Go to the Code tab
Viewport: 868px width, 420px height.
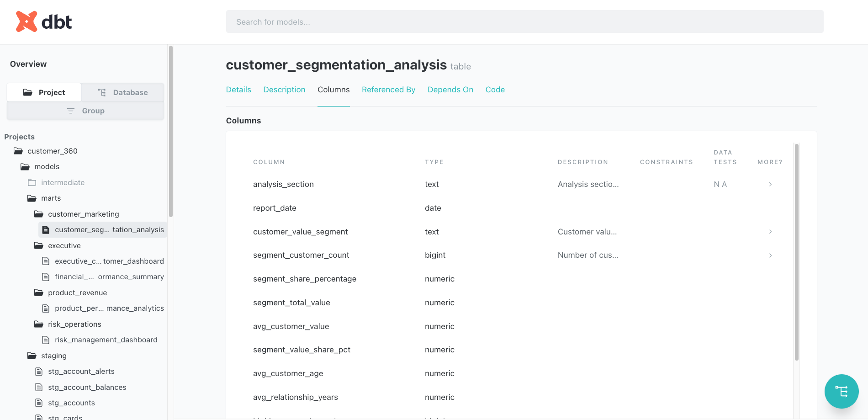click(495, 90)
